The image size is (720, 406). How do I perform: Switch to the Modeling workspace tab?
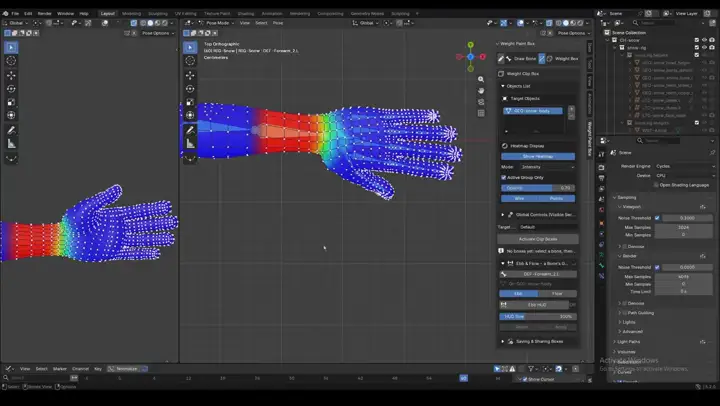131,14
